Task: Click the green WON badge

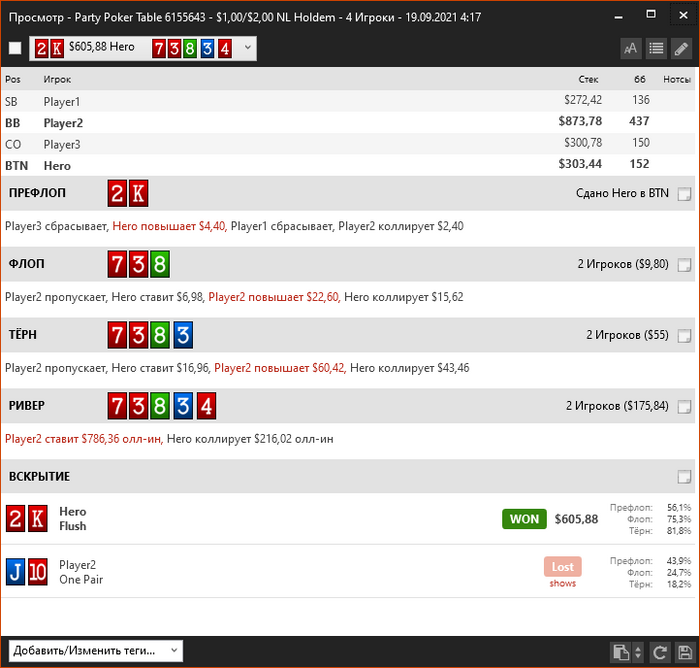Action: tap(524, 519)
